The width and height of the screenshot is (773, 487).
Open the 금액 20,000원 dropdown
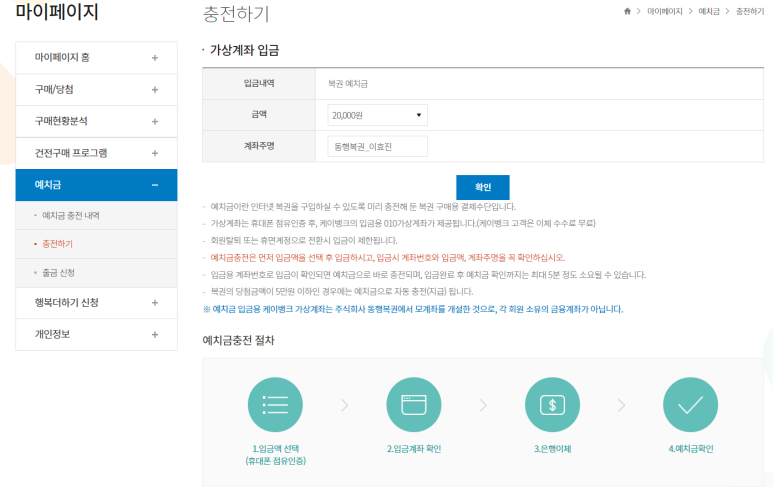point(377,115)
